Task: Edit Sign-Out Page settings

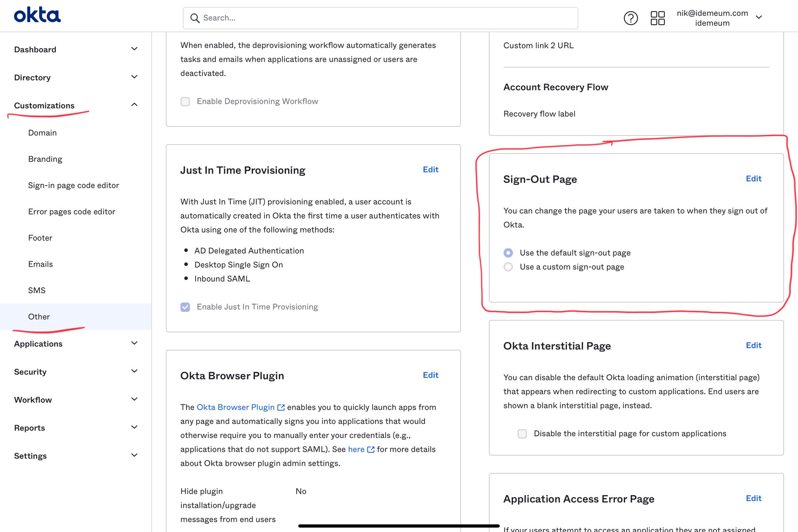Action: pos(754,179)
